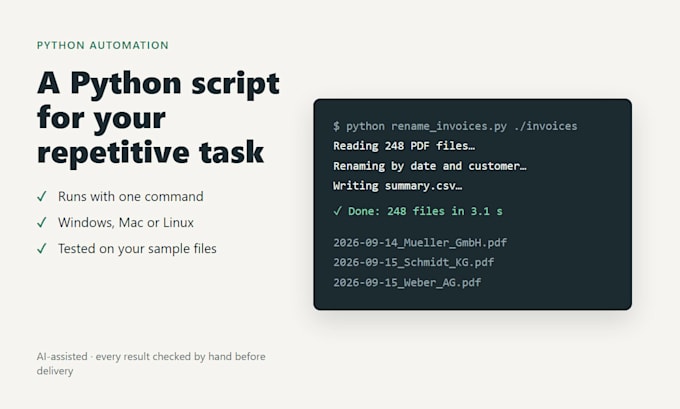The width and height of the screenshot is (680, 409).
Task: Click the text 'Tested on your sample files'
Action: tap(137, 249)
